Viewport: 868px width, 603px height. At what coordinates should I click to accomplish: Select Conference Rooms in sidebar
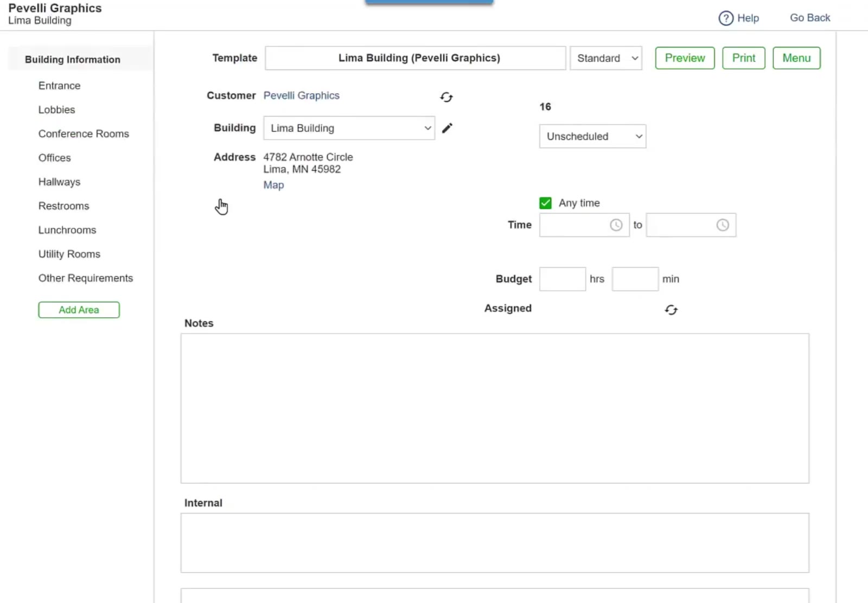pos(84,134)
